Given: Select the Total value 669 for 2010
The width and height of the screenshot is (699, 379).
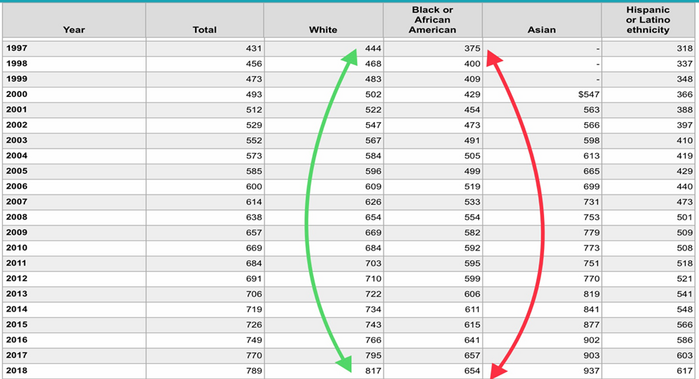Looking at the screenshot, I should (254, 248).
